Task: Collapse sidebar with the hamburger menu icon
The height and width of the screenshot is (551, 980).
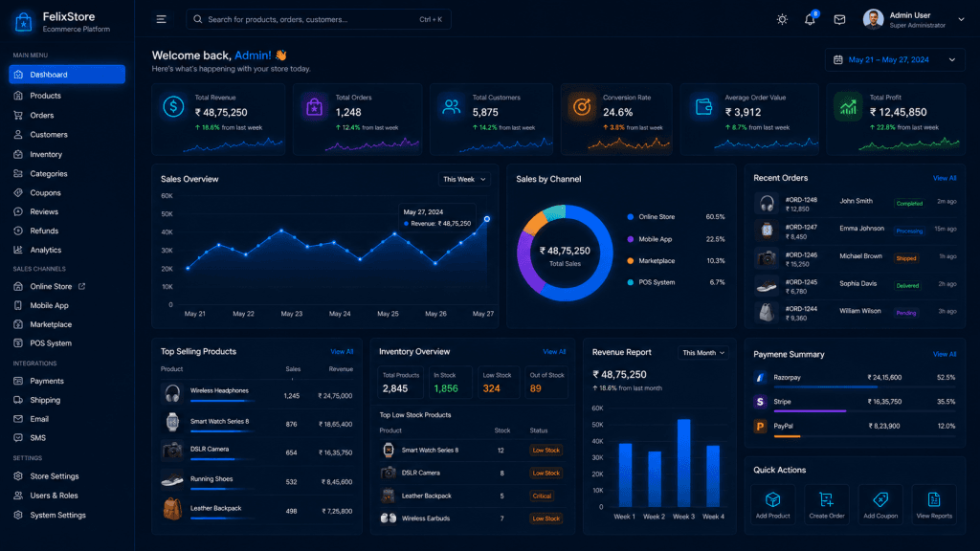Action: [x=161, y=19]
